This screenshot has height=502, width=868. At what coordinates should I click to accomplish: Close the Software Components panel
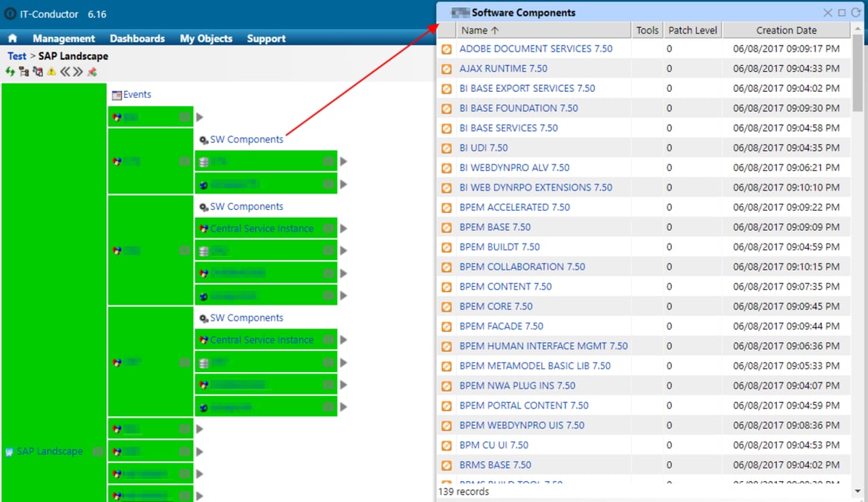pyautogui.click(x=828, y=12)
